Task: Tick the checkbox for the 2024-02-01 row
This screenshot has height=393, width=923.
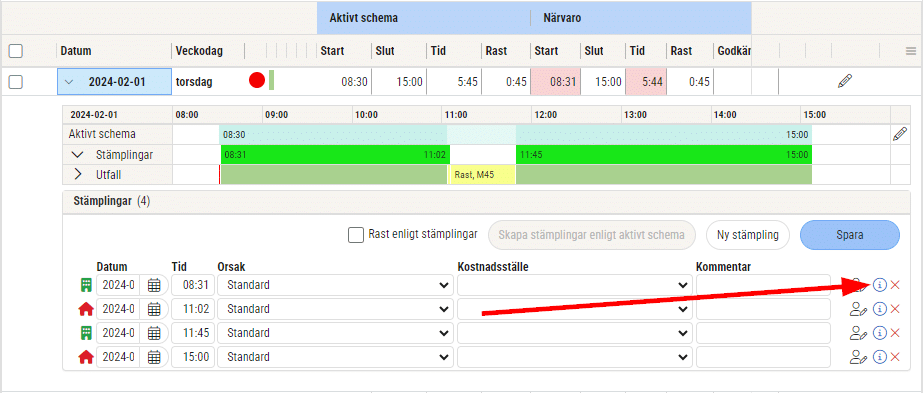Action: [16, 81]
